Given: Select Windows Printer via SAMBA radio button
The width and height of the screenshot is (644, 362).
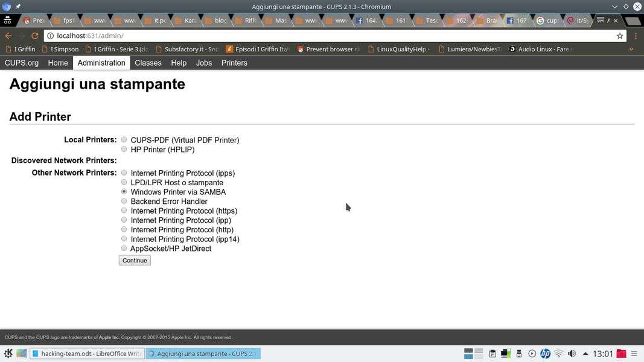Looking at the screenshot, I should coord(124,192).
